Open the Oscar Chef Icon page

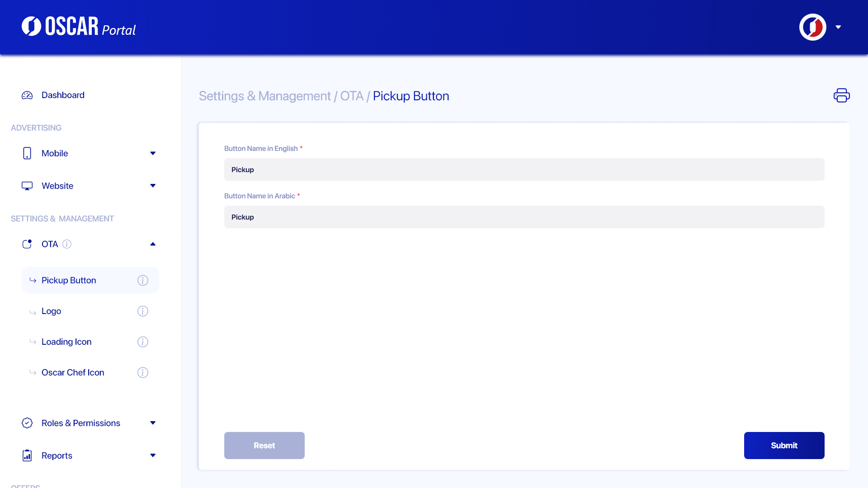pos(73,373)
